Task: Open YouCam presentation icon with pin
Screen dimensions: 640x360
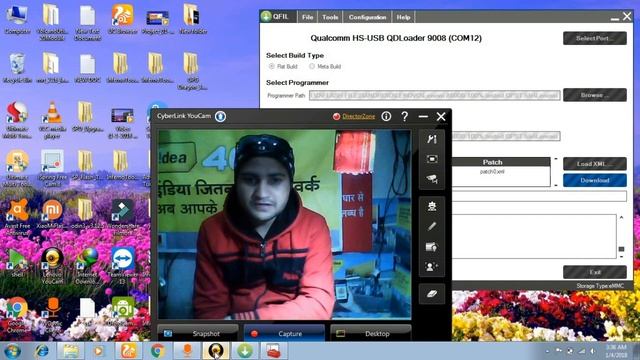Action: pyautogui.click(x=432, y=247)
